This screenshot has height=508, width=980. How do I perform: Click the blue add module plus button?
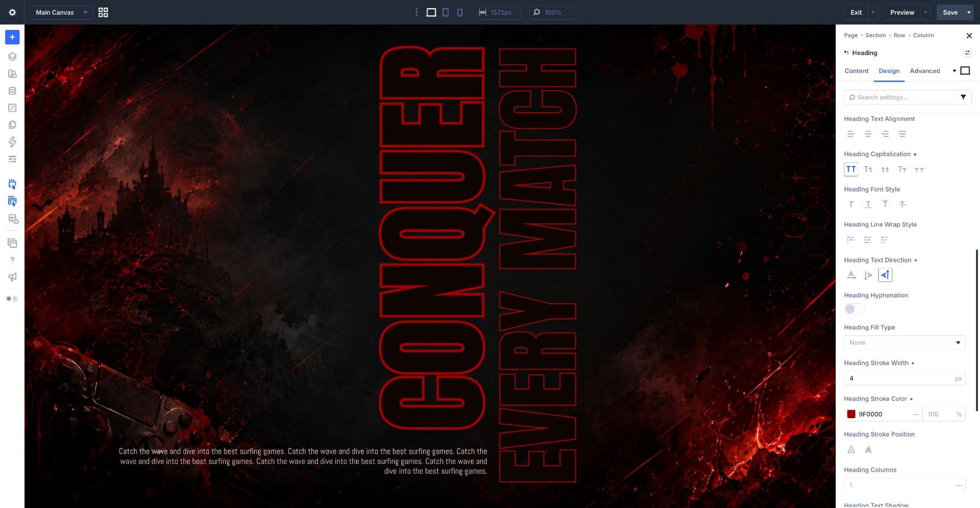click(12, 37)
